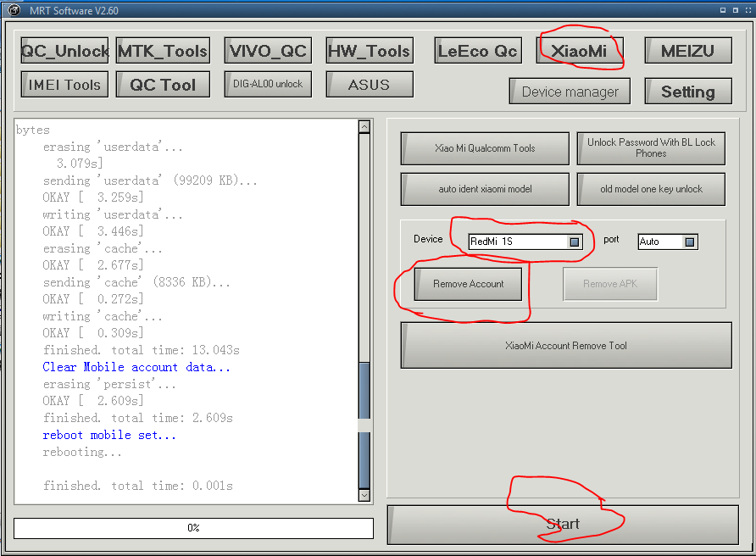The image size is (756, 556).
Task: Click "erasing 'persist'..." log line
Action: click(x=109, y=384)
